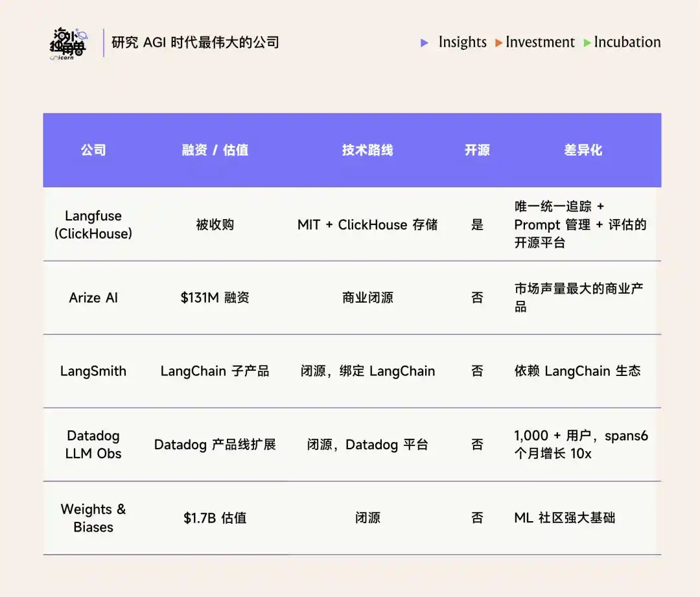Select the Datadog 产品线扩展 cell
The image size is (700, 597).
point(215,445)
